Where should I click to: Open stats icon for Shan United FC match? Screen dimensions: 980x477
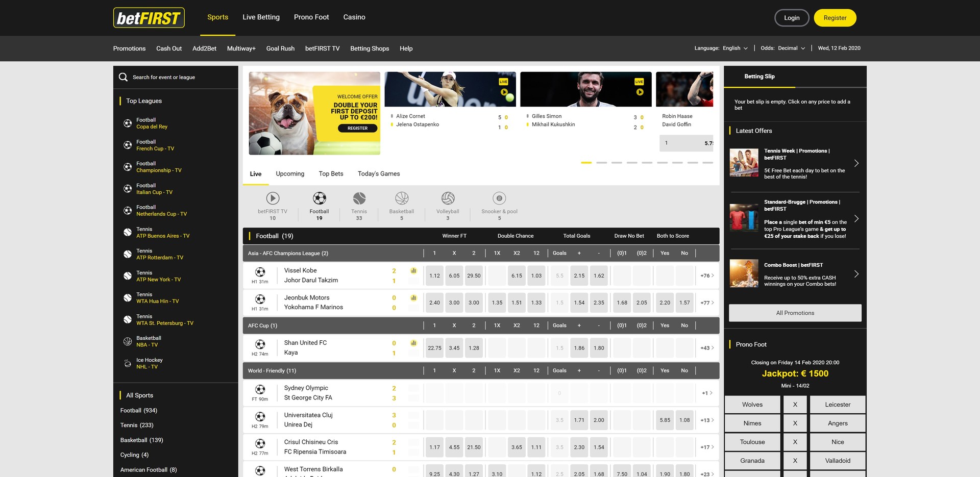[413, 343]
